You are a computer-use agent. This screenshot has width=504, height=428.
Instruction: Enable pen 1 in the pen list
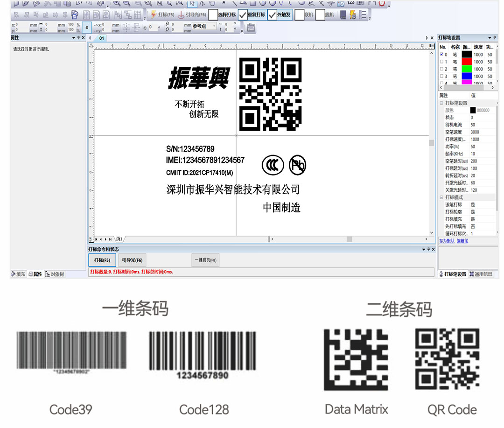[441, 61]
